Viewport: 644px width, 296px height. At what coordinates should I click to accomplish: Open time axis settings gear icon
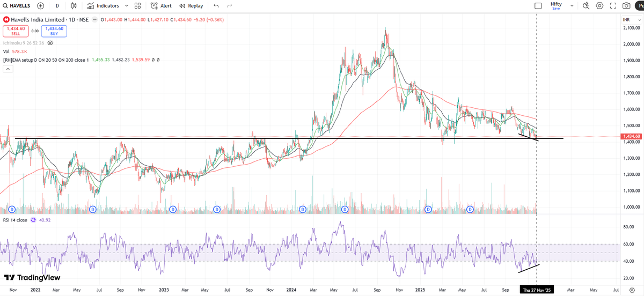(x=632, y=289)
